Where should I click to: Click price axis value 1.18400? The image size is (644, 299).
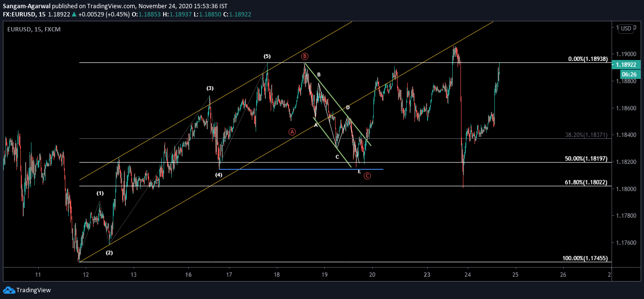(x=626, y=135)
